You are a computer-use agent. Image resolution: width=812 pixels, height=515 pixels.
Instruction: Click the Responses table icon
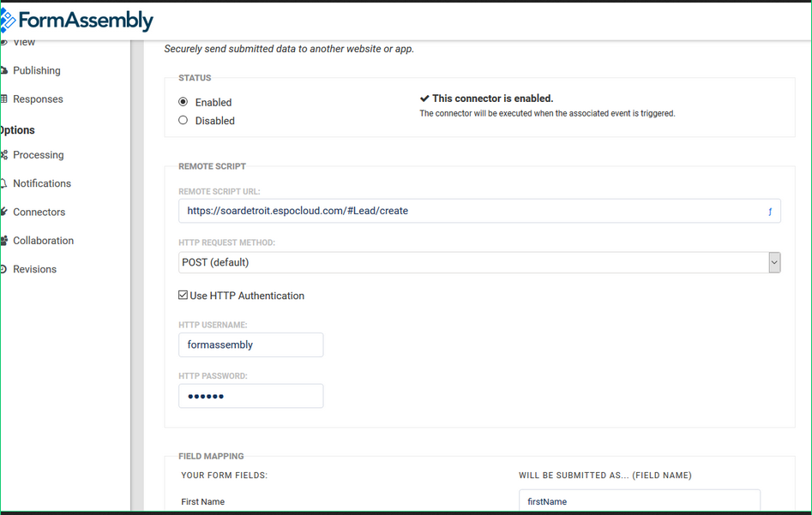(4, 99)
